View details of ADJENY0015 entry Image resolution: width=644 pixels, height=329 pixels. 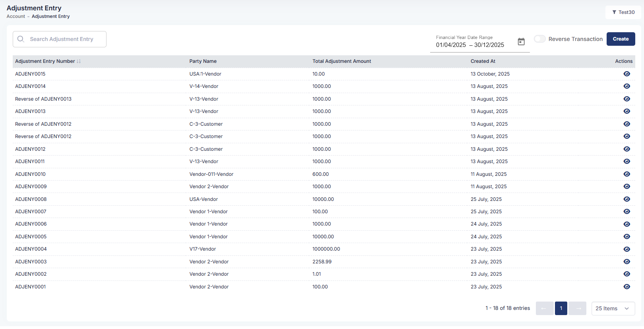tap(627, 74)
